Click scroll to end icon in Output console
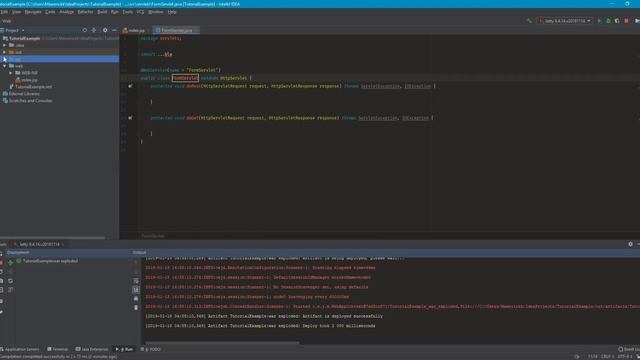 point(136,290)
